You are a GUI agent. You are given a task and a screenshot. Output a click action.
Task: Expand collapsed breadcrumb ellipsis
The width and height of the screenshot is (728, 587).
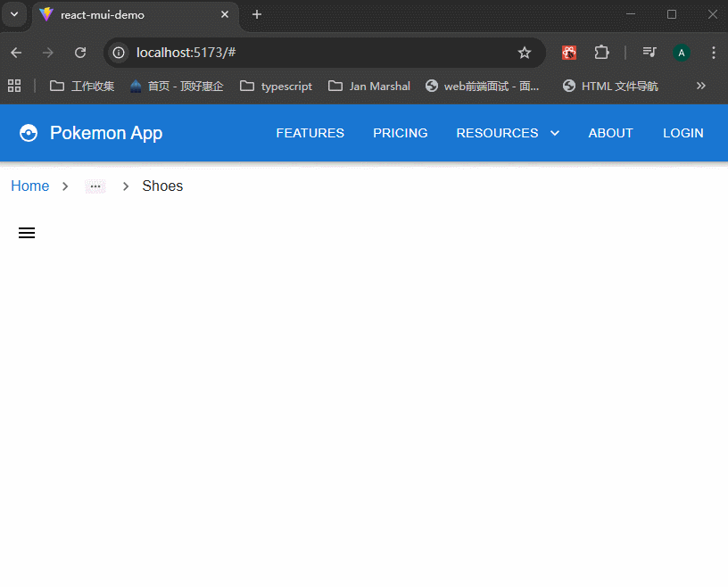click(95, 186)
